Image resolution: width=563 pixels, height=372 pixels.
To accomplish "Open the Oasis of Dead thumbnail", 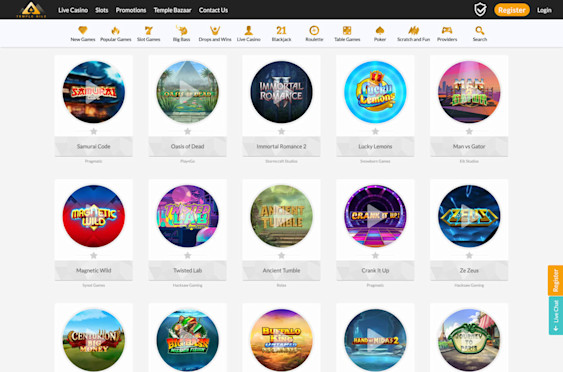I will coord(187,92).
